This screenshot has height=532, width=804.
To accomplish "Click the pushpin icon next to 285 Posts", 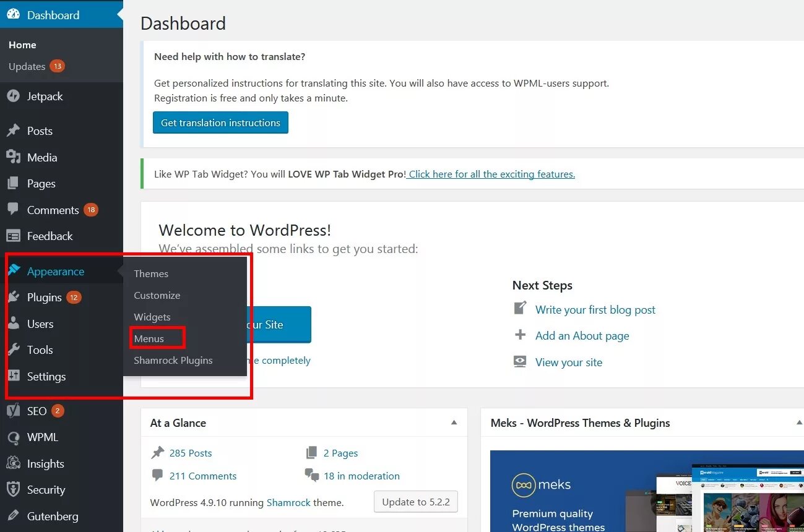I will [x=158, y=453].
